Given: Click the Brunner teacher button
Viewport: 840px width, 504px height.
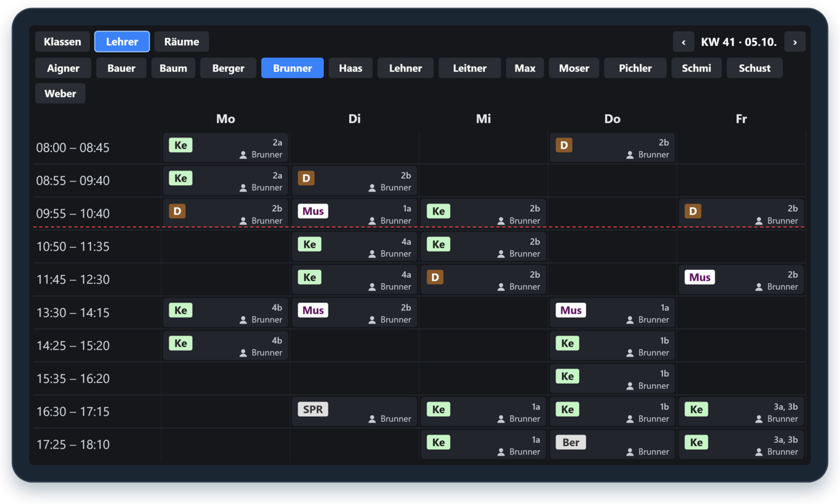Looking at the screenshot, I should click(293, 68).
